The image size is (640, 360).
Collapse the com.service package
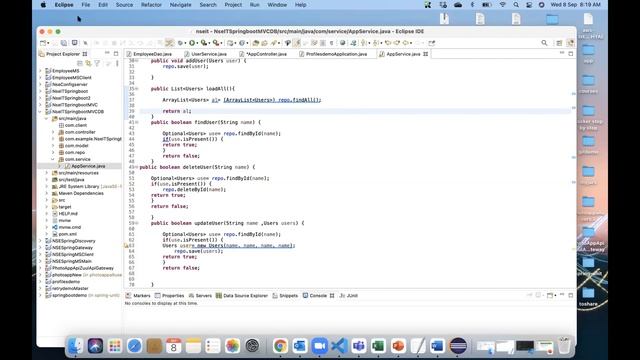pyautogui.click(x=53, y=159)
